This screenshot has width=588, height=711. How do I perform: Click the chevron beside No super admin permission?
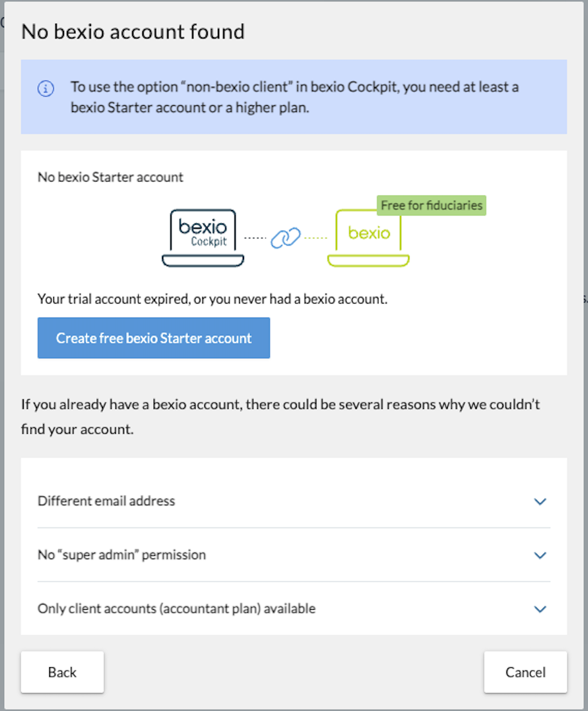pyautogui.click(x=540, y=555)
